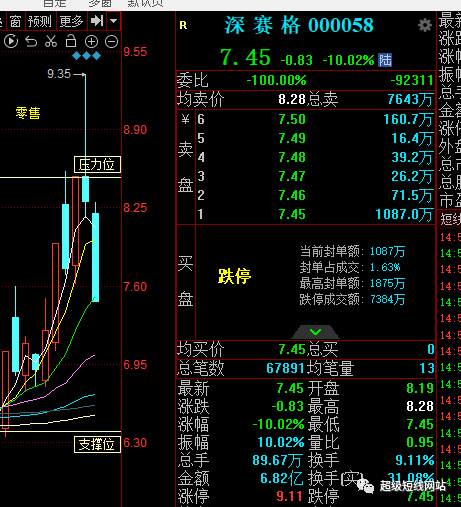This screenshot has height=507, width=461.
Task: Open the 预测 tab
Action: (x=40, y=21)
